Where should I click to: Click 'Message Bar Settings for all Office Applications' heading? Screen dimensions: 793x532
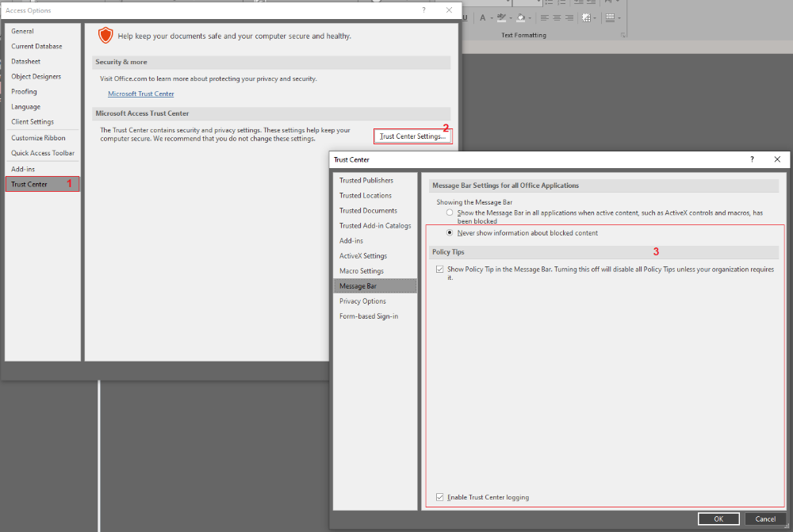(505, 185)
